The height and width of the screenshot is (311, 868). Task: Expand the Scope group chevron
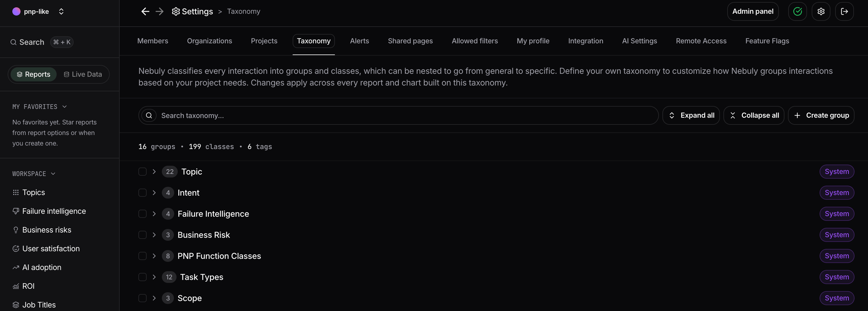(154, 298)
